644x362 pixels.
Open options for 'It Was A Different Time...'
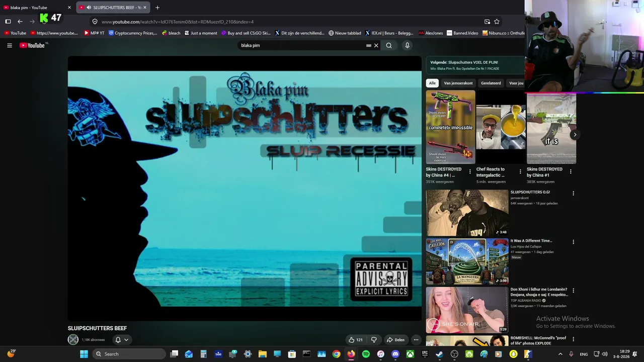coord(573,242)
